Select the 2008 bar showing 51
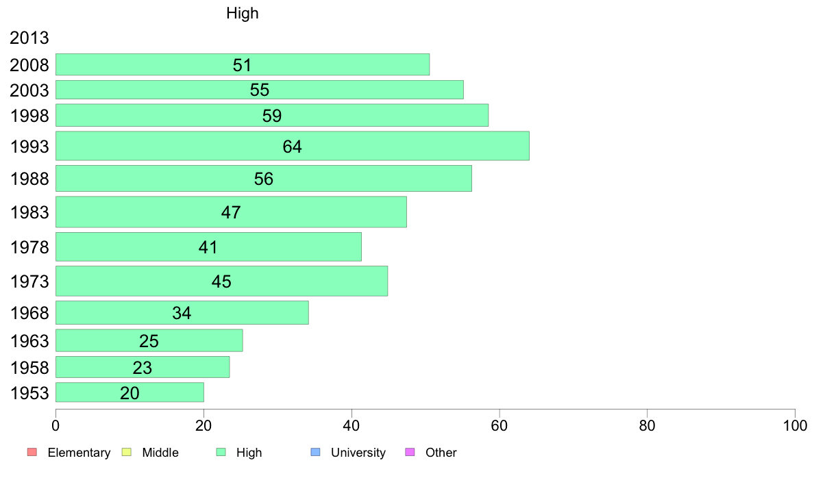The width and height of the screenshot is (814, 504). click(x=243, y=64)
